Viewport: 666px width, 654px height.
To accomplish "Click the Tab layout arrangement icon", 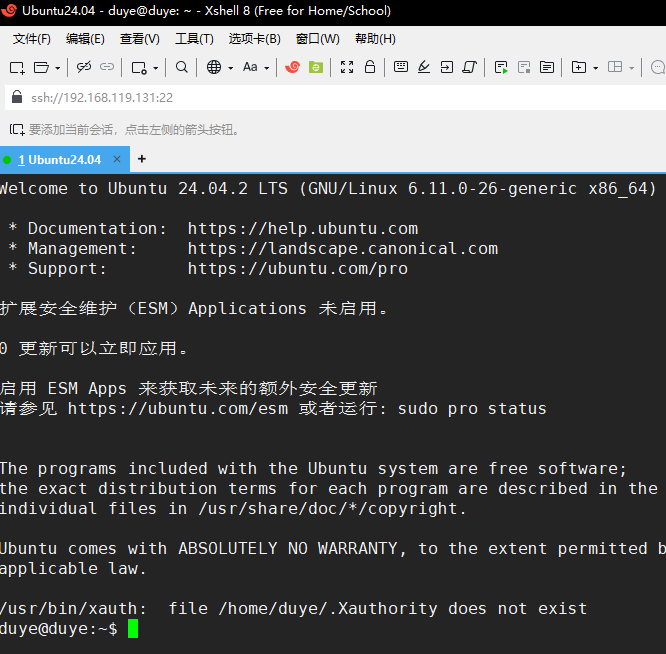I will coord(615,67).
